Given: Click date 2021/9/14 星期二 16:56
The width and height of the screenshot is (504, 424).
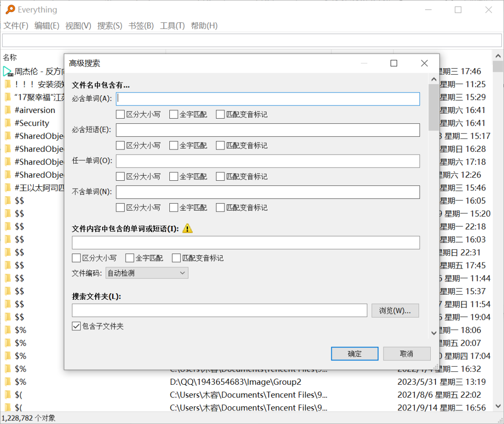Looking at the screenshot, I should click(441, 407).
